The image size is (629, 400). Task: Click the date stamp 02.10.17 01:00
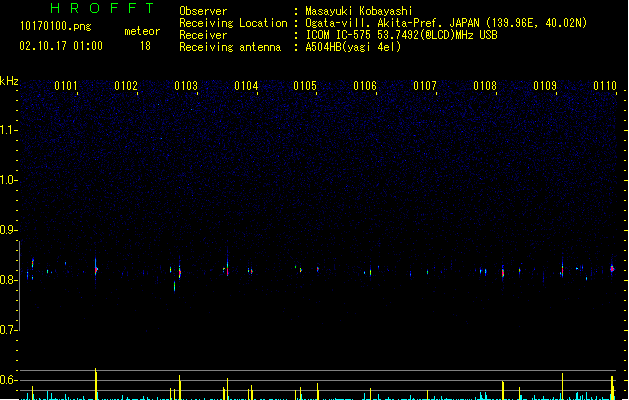(61, 46)
